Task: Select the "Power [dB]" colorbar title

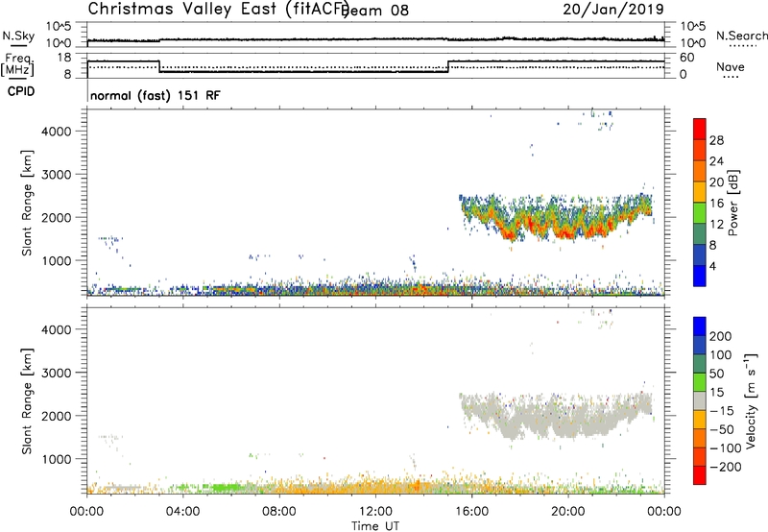Action: click(733, 203)
